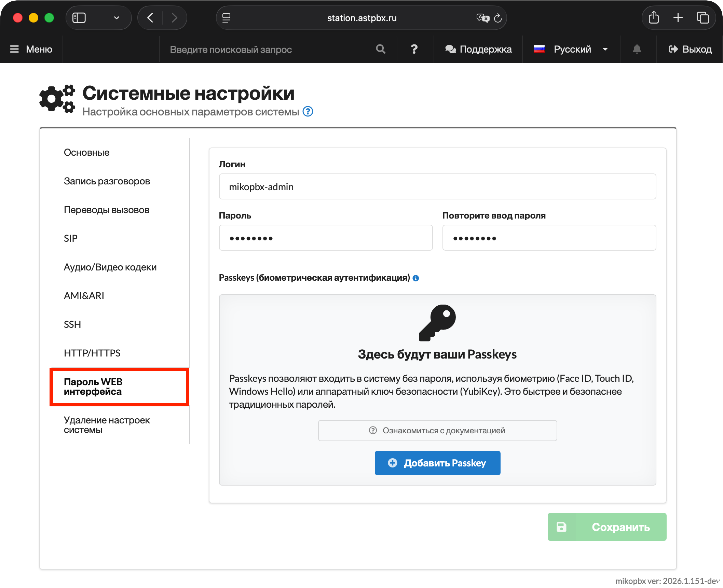Click the Passkeys info icon

coord(416,278)
